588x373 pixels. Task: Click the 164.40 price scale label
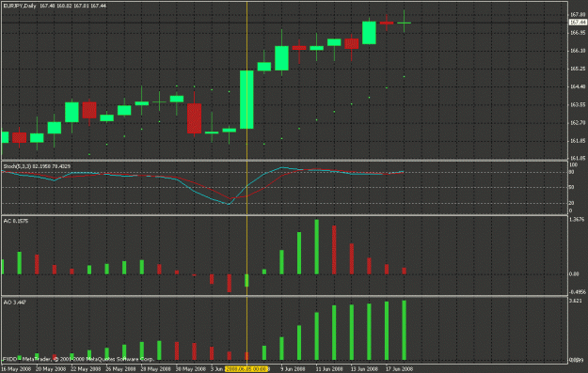(x=578, y=86)
